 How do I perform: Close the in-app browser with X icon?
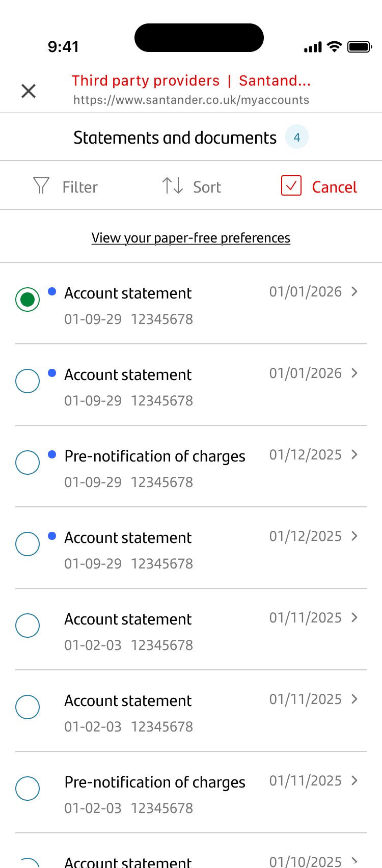tap(29, 91)
